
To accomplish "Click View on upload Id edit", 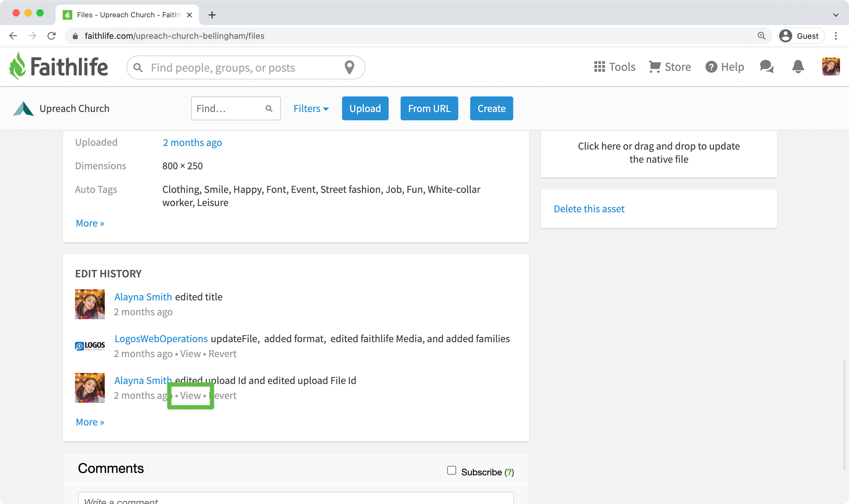I will pos(190,396).
